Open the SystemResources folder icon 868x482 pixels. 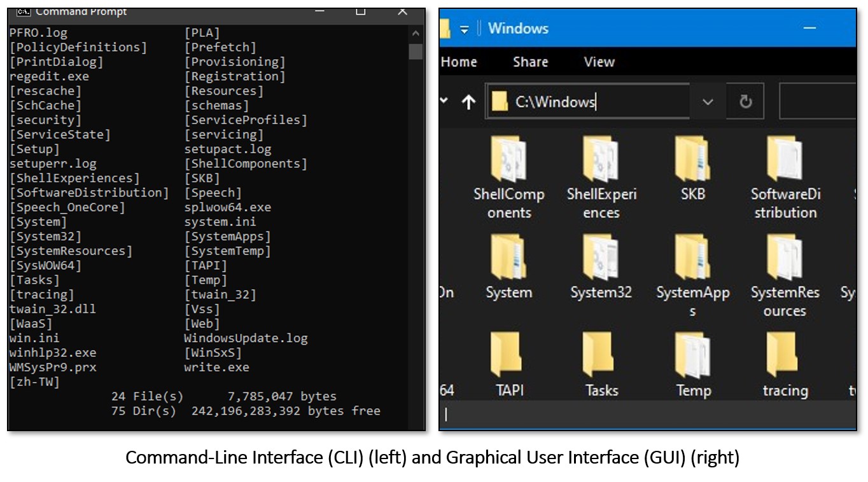pos(784,257)
